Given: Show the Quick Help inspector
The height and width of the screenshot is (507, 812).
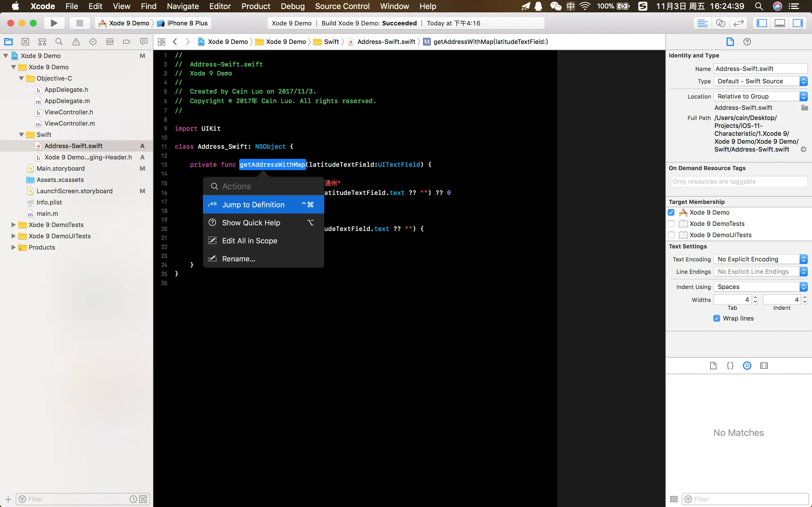Looking at the screenshot, I should click(747, 42).
